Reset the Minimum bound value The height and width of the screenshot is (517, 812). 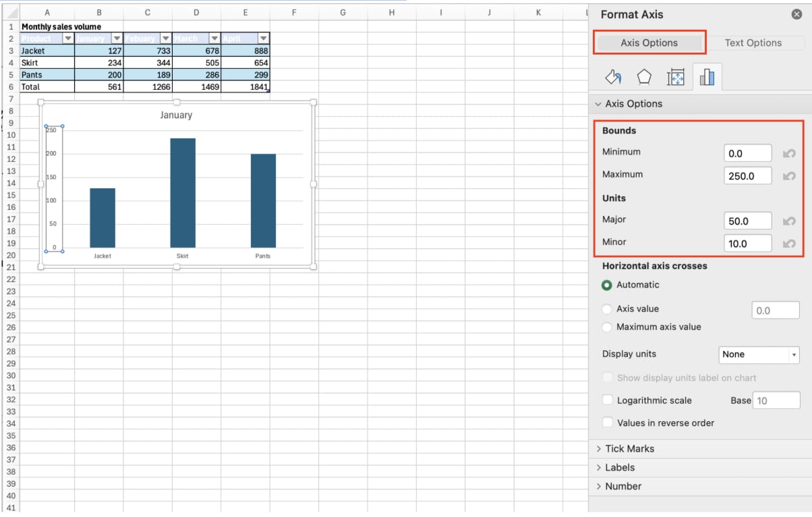click(788, 154)
